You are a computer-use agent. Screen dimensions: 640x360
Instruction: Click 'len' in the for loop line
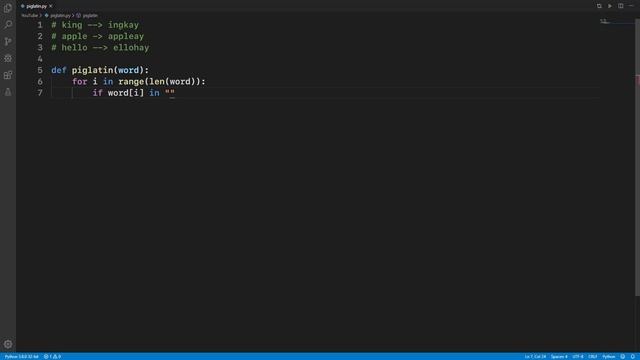tap(157, 82)
